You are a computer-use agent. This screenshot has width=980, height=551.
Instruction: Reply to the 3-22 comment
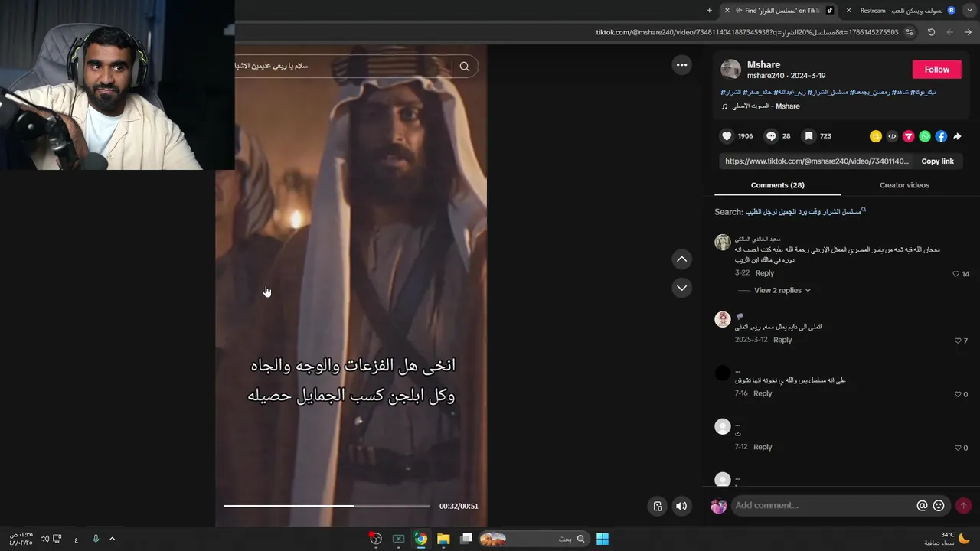pos(765,273)
